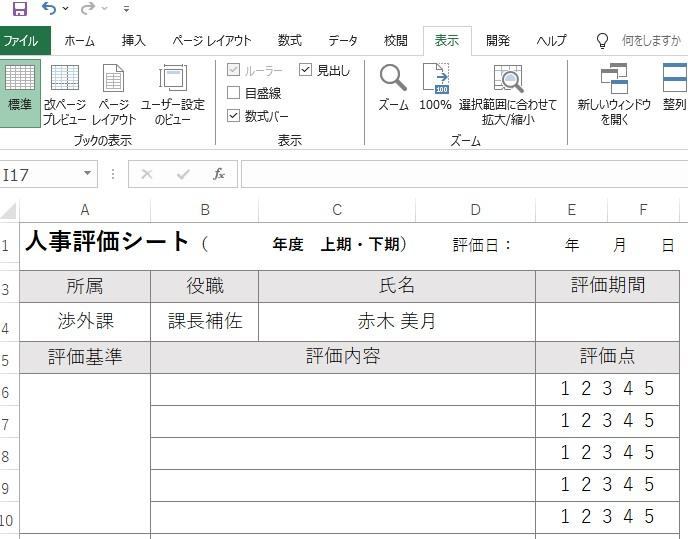Image resolution: width=688 pixels, height=539 pixels.
Task: Toggle the 数式バー checkbox
Action: pyautogui.click(x=233, y=116)
